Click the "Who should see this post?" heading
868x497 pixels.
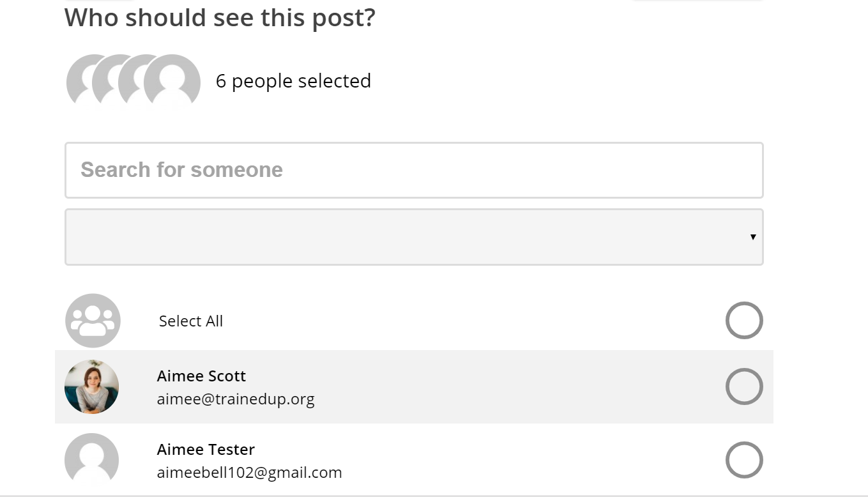click(220, 17)
